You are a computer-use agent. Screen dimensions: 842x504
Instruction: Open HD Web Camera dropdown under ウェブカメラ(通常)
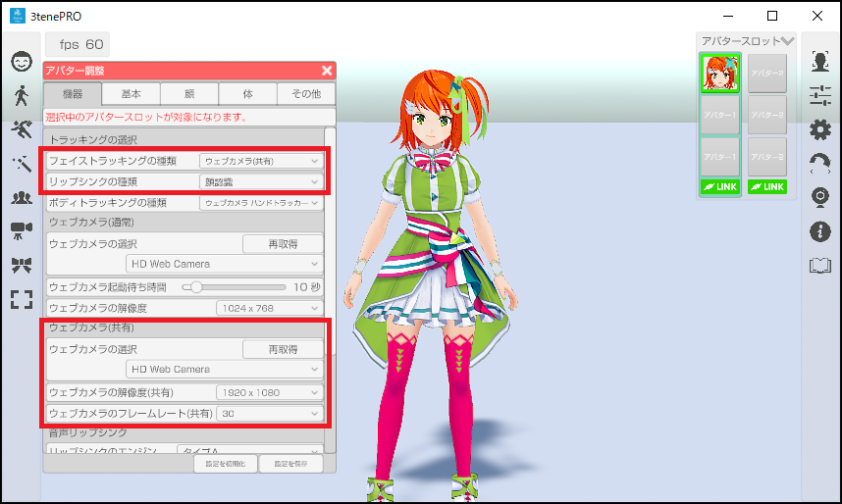point(225,264)
